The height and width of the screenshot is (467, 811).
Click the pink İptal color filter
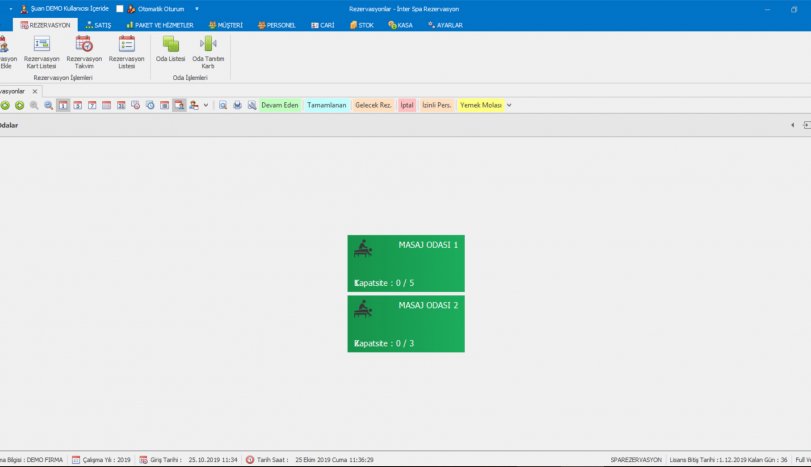[406, 105]
